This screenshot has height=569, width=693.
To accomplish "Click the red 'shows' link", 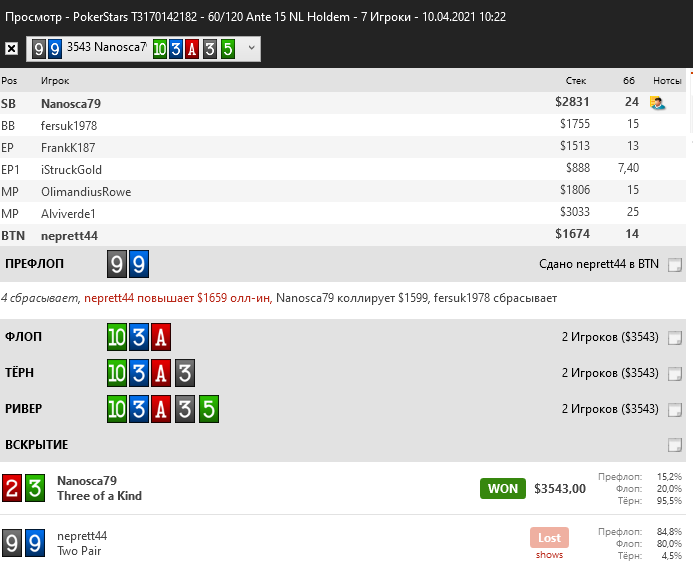I will click(549, 554).
